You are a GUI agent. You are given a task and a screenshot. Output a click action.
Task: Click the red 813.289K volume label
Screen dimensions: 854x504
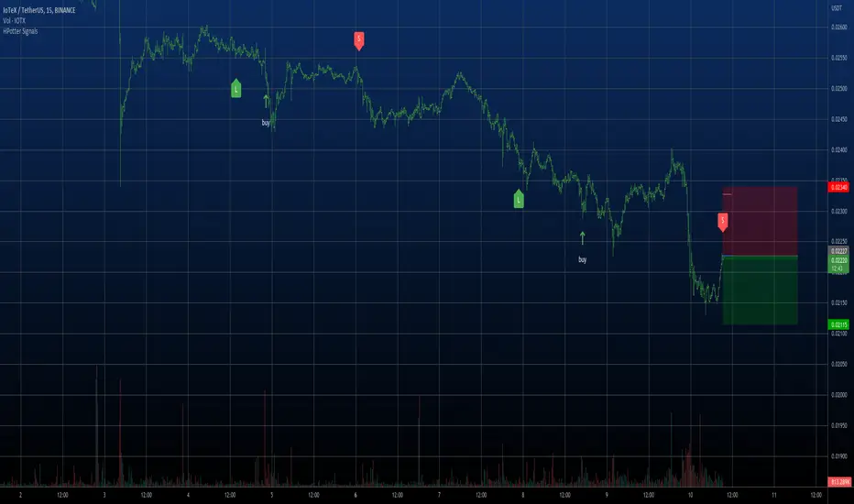838,482
